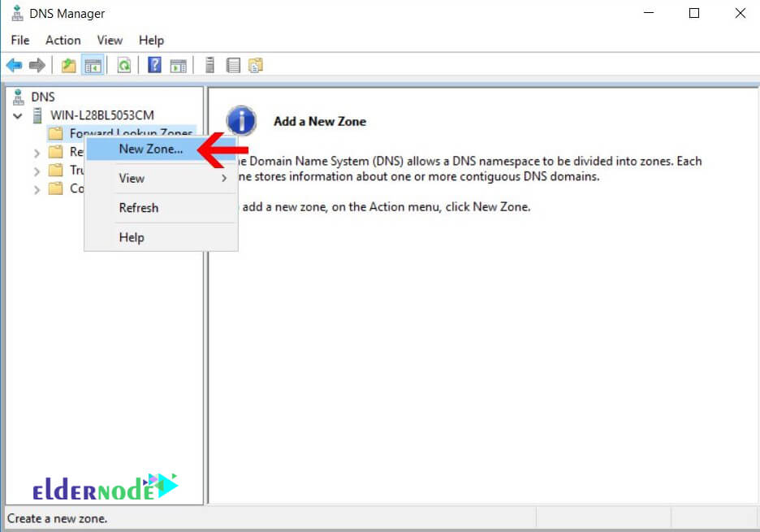Click the New Server toolbar icon

(x=209, y=65)
